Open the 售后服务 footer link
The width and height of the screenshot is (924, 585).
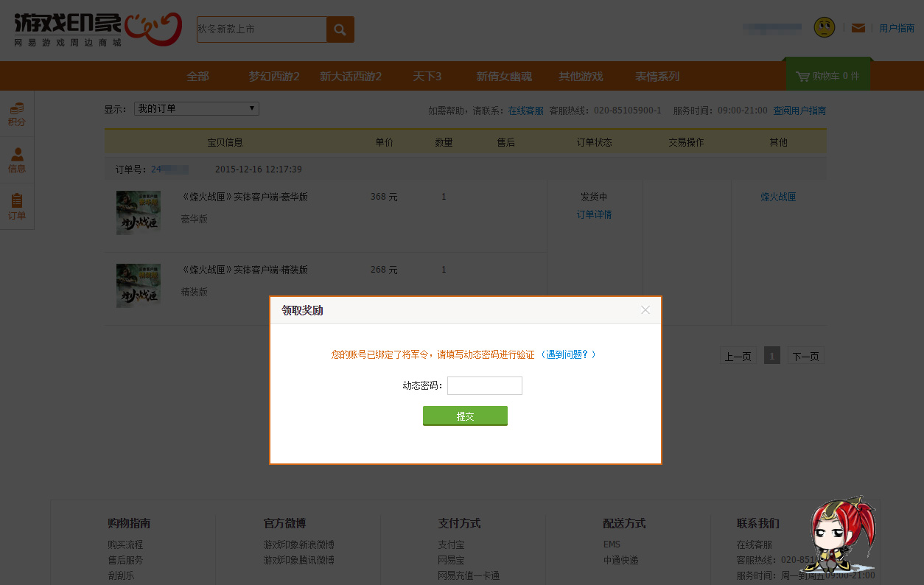click(125, 560)
